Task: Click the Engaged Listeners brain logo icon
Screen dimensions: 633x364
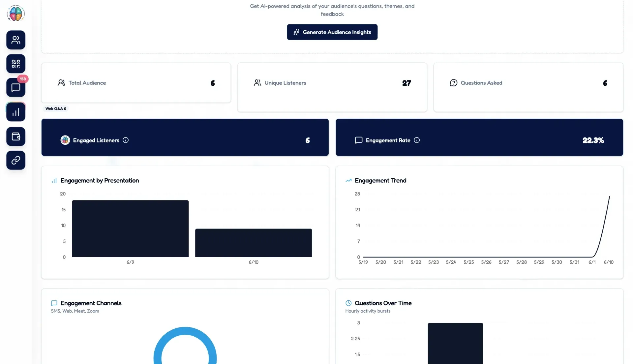Action: point(65,140)
